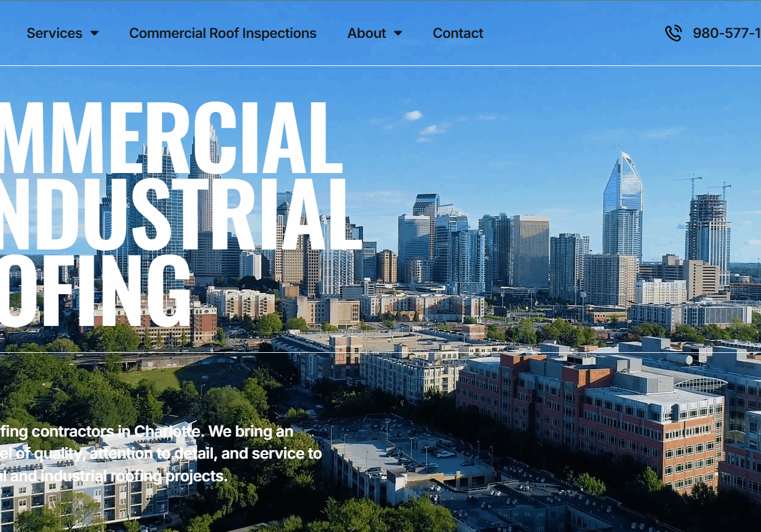Select Commercial Roof Inspections in the navigation
The height and width of the screenshot is (532, 761).
point(223,34)
